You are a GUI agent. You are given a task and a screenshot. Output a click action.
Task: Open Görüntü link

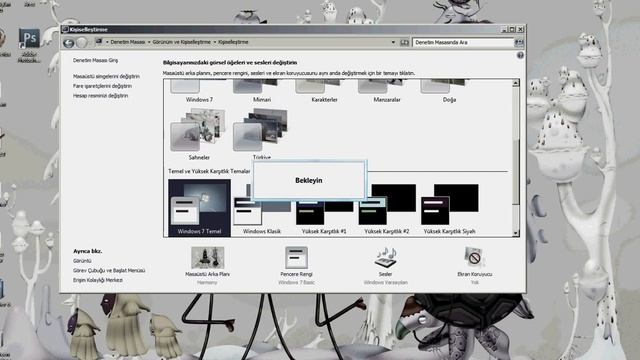(82, 261)
